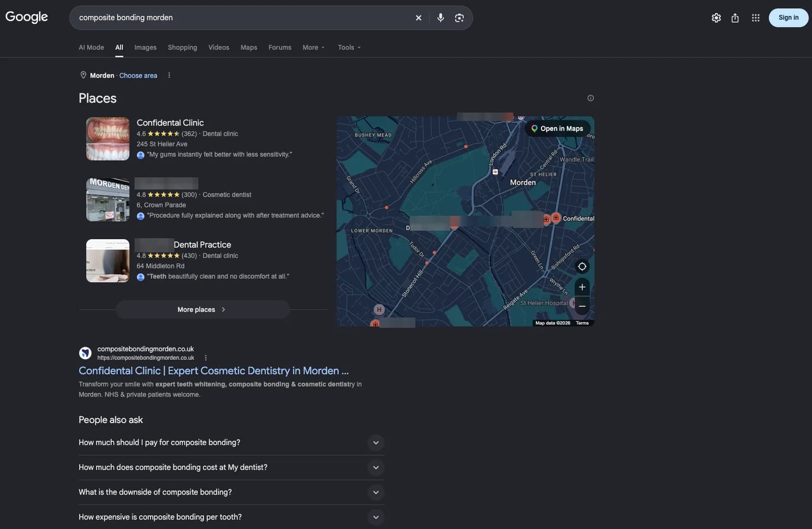This screenshot has width=812, height=529.
Task: Open the Forums tab
Action: [280, 47]
